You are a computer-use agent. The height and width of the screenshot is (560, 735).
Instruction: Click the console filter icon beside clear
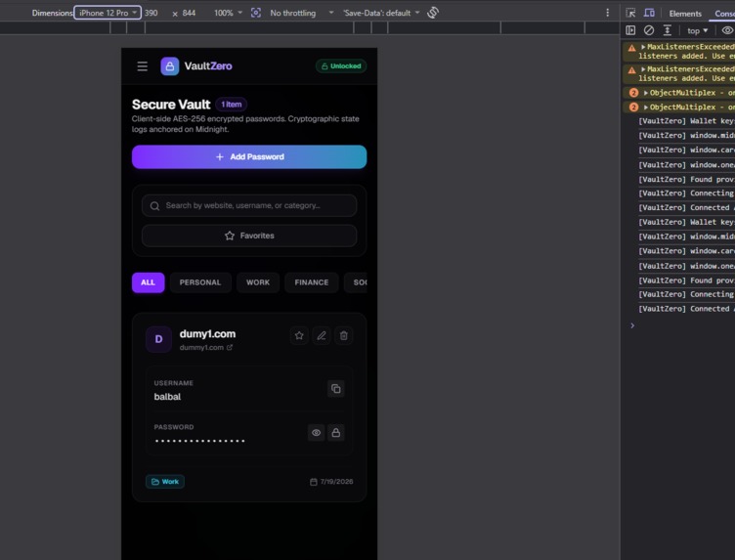pyautogui.click(x=667, y=30)
